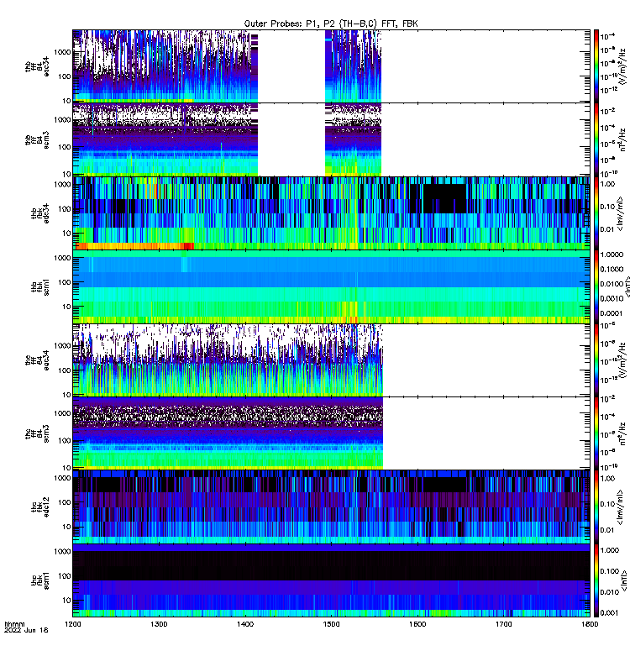Select the thb fff 64 scm3 panel label
The image size is (630, 672).
(37, 139)
